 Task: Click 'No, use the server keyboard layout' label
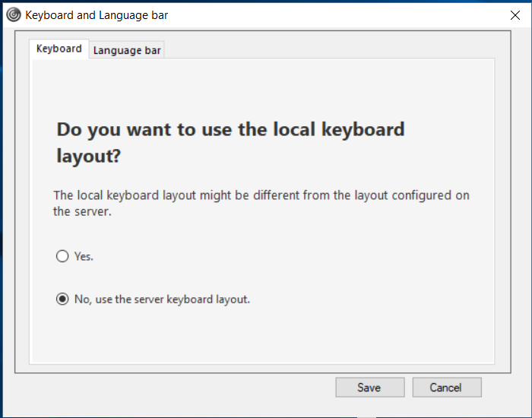(162, 299)
